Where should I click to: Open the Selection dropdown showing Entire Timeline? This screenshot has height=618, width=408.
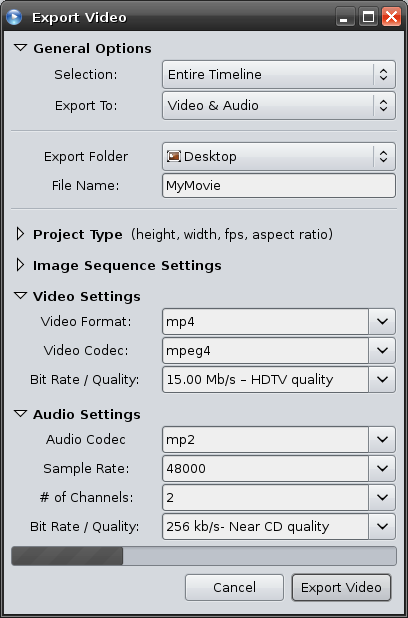point(279,74)
